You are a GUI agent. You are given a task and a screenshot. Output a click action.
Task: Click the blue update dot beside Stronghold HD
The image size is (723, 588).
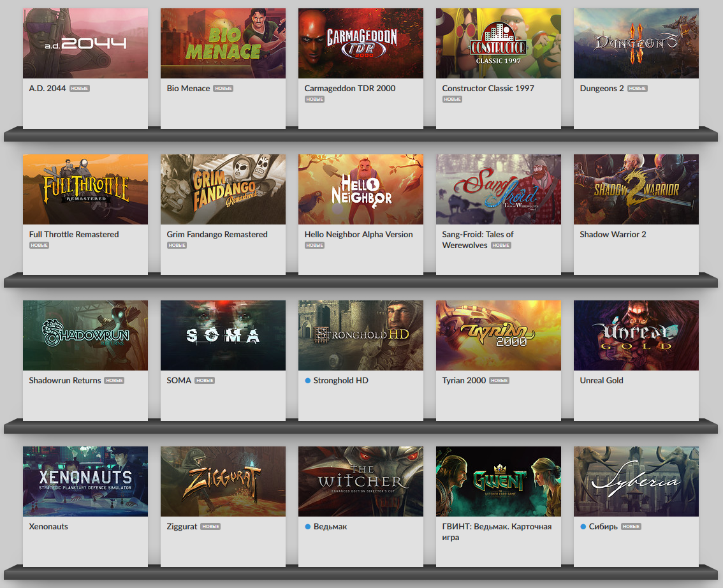307,381
